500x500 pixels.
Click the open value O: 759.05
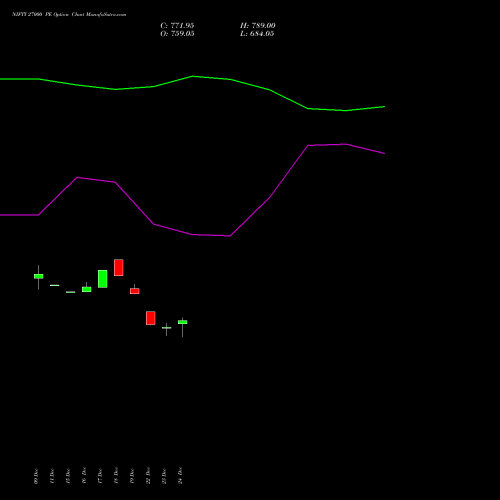[177, 34]
